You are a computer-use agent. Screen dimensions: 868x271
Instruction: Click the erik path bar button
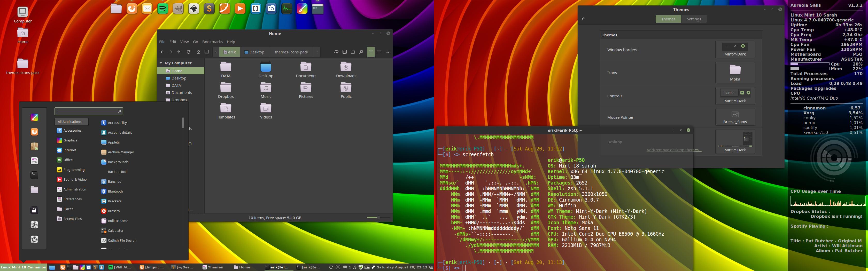tap(230, 52)
